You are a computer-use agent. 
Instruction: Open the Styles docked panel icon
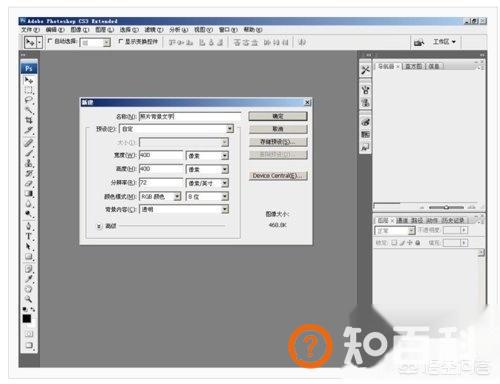[x=365, y=147]
